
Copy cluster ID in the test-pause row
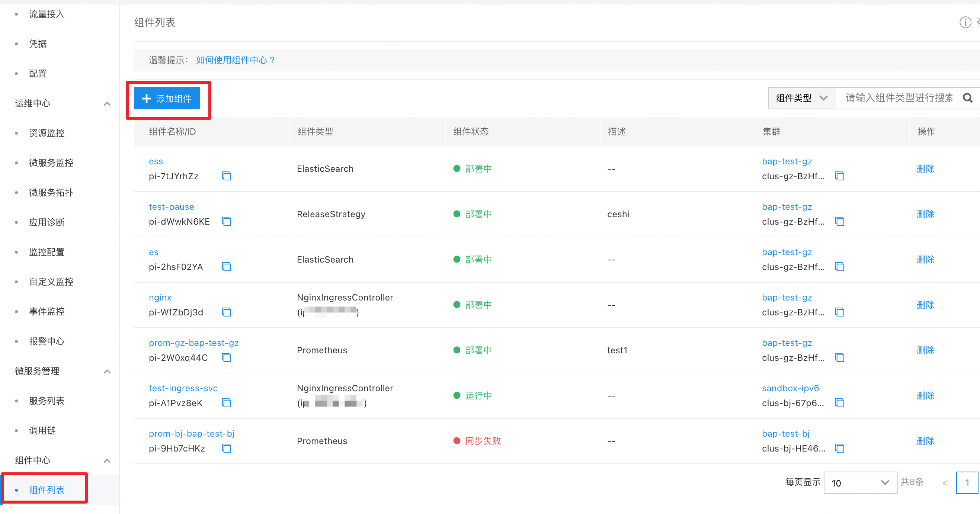coord(840,221)
